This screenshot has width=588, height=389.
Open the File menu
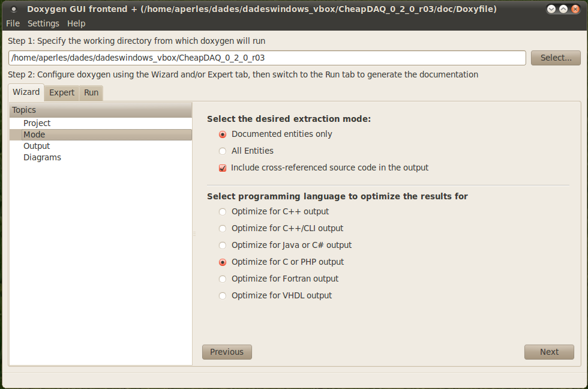tap(13, 23)
